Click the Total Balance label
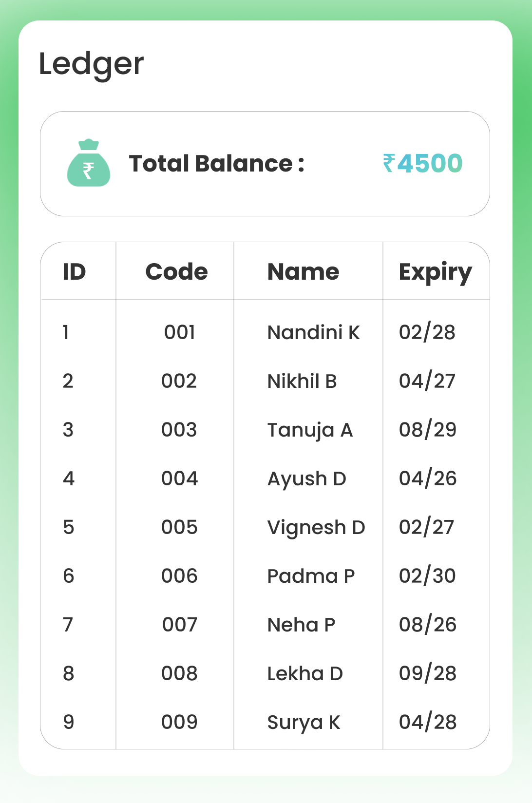Screen dimensions: 532x803 (216, 164)
